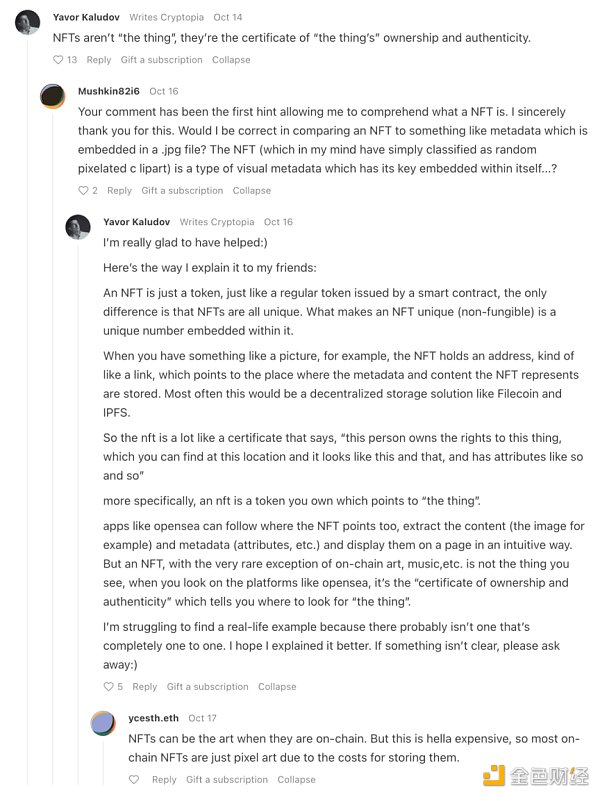
Task: Collapse Yavor Kaludov's long reply
Action: coord(277,687)
